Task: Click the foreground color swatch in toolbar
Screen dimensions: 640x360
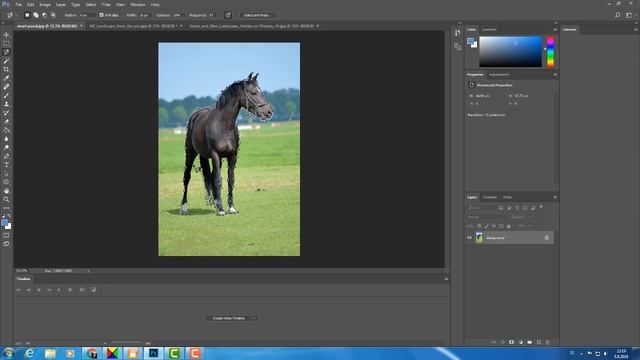Action: coord(4,222)
